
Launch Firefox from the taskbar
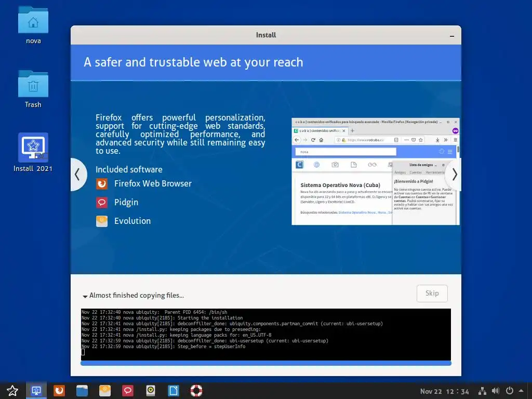click(x=59, y=391)
